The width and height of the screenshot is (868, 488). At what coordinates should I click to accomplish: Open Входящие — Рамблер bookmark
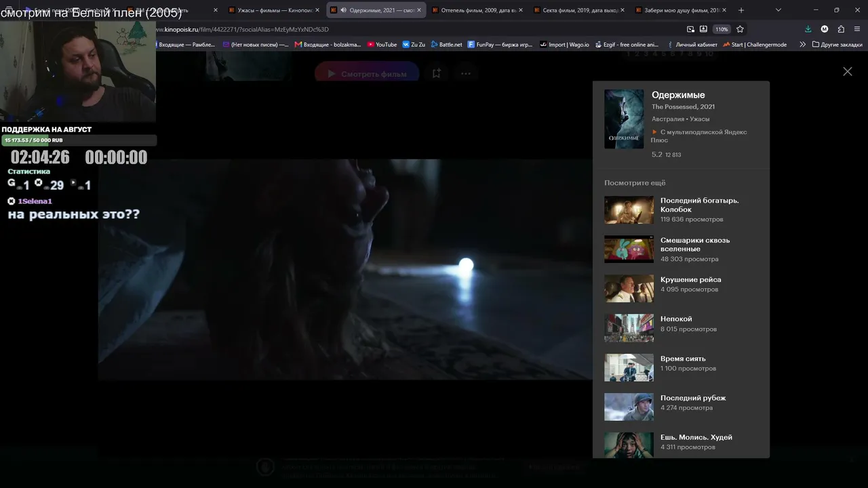coord(186,45)
